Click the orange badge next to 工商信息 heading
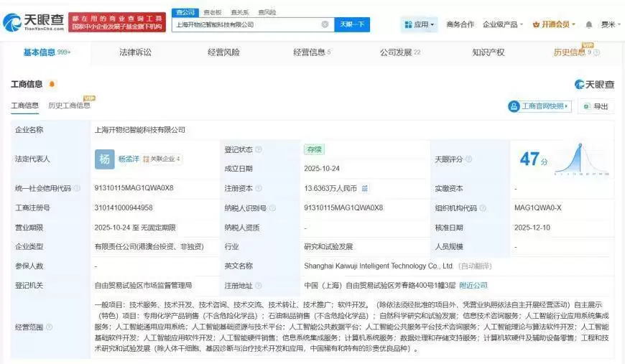 pyautogui.click(x=52, y=85)
